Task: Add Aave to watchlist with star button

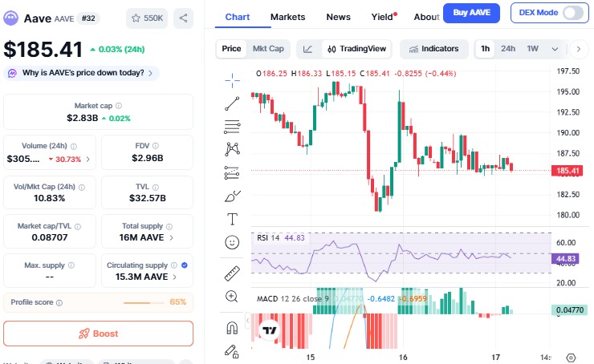Action: 147,18
